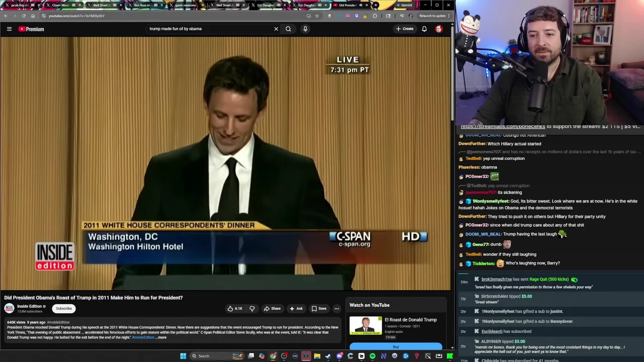The height and width of the screenshot is (362, 644).
Task: Subscribe to Inside Edition channel
Action: (x=63, y=308)
